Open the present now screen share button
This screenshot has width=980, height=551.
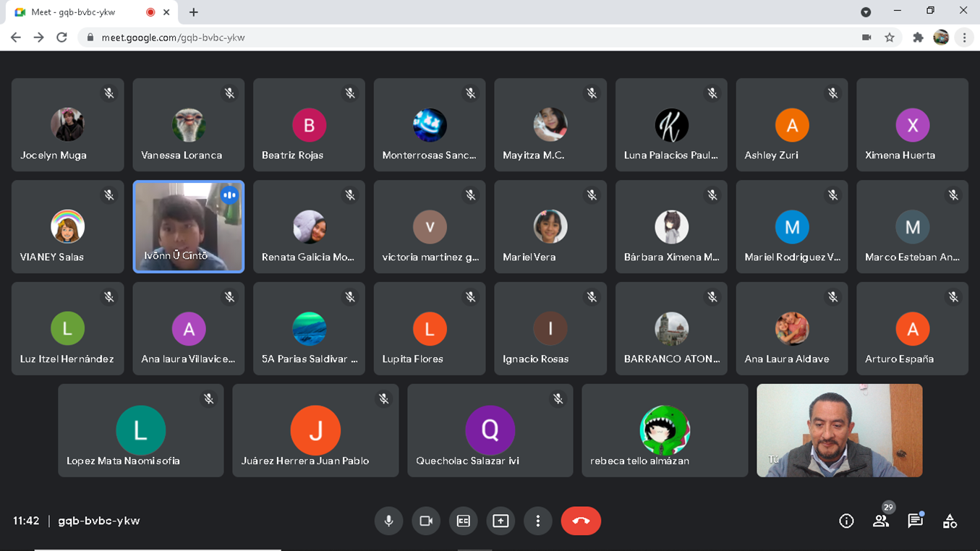pos(500,521)
